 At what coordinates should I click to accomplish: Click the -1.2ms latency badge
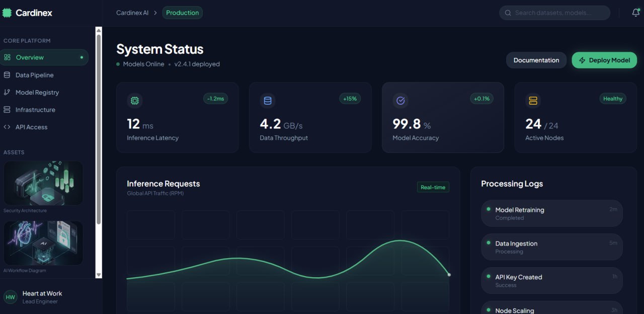(x=215, y=99)
